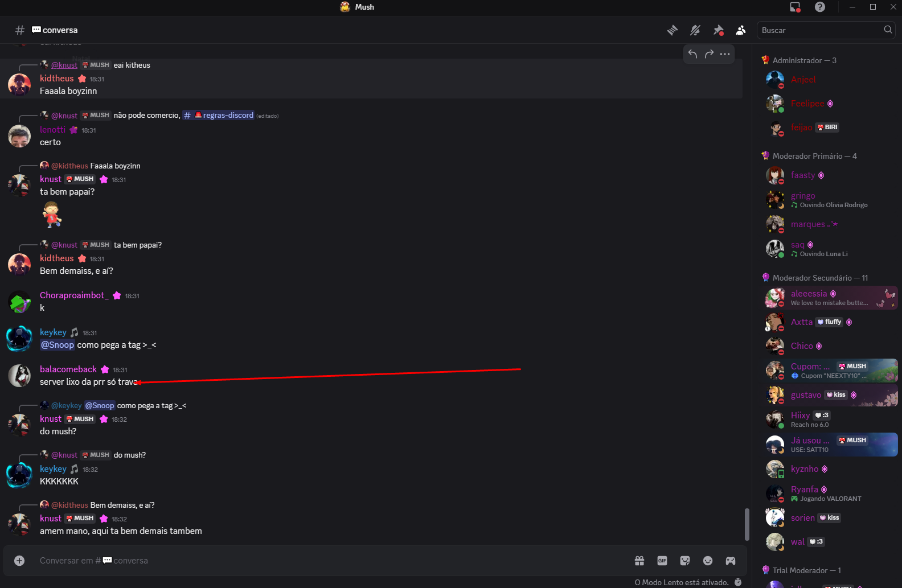This screenshot has width=902, height=588.
Task: Click the chat scrollbar thumb
Action: pos(747,524)
